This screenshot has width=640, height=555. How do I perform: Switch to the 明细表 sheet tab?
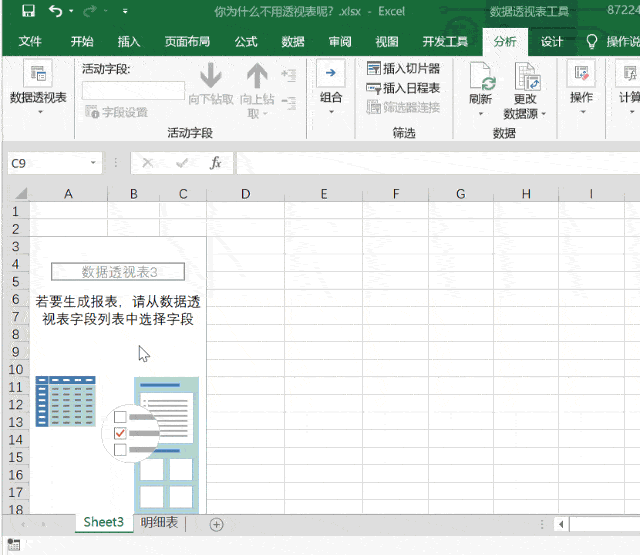click(x=159, y=523)
